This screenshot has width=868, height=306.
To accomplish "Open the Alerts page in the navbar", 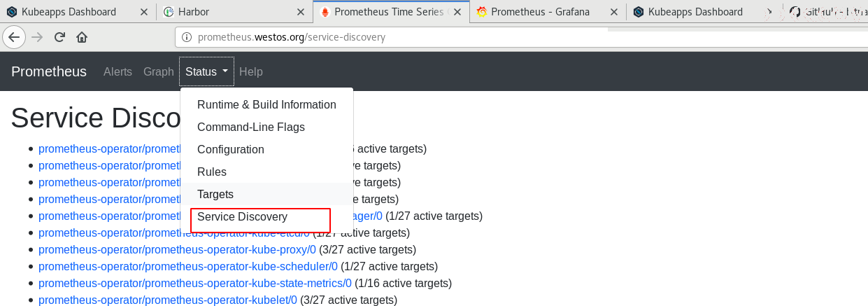I will click(x=118, y=71).
